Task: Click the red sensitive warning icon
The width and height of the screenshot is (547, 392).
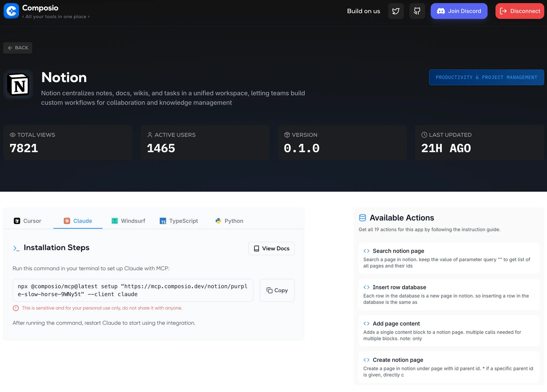Action: tap(16, 308)
